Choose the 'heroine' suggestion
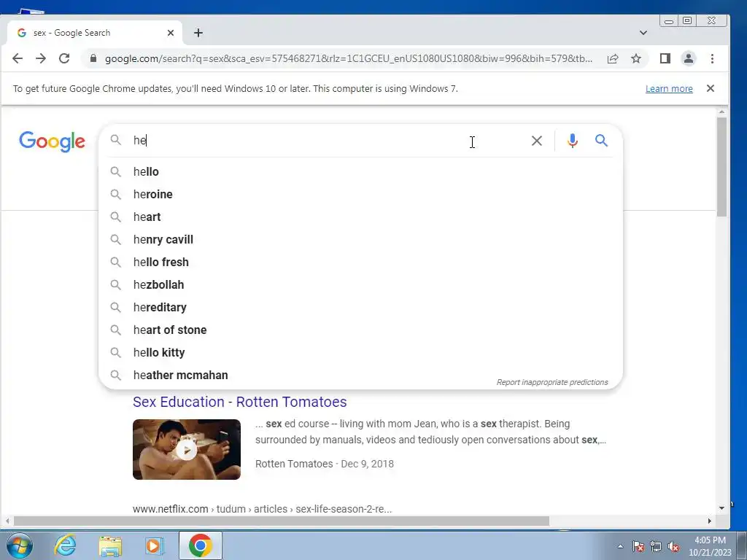The width and height of the screenshot is (747, 560). 360,194
